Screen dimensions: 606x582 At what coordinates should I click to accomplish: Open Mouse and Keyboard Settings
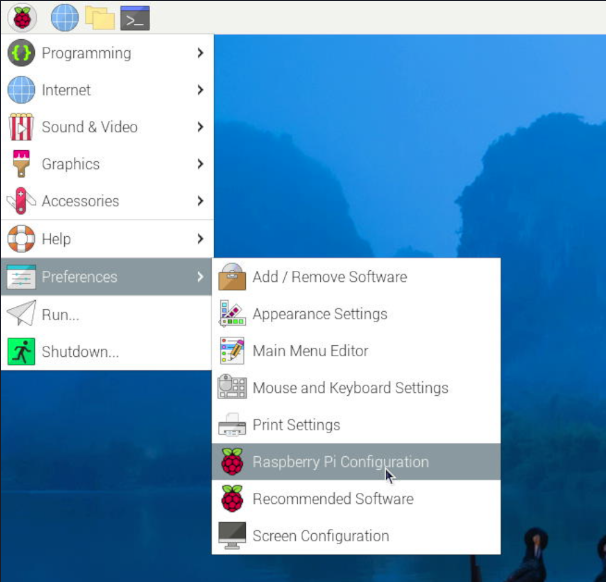point(350,388)
